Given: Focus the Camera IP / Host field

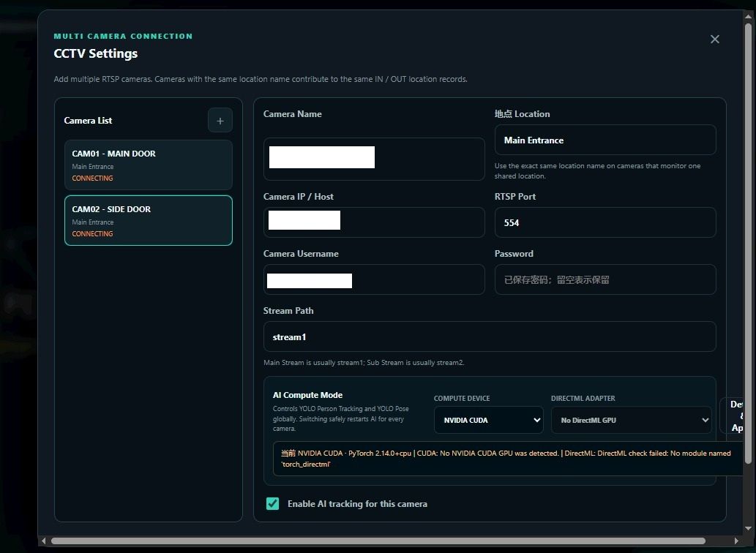Looking at the screenshot, I should [374, 222].
